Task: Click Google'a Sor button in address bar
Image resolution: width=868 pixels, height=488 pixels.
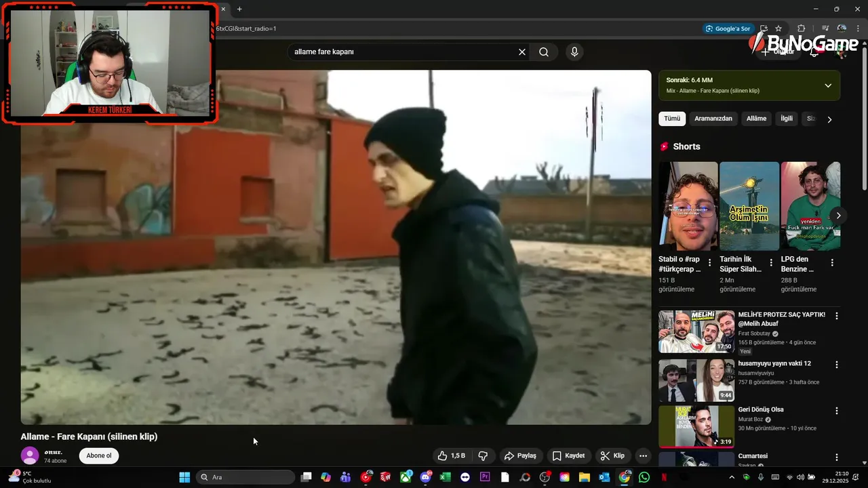Action: click(728, 28)
